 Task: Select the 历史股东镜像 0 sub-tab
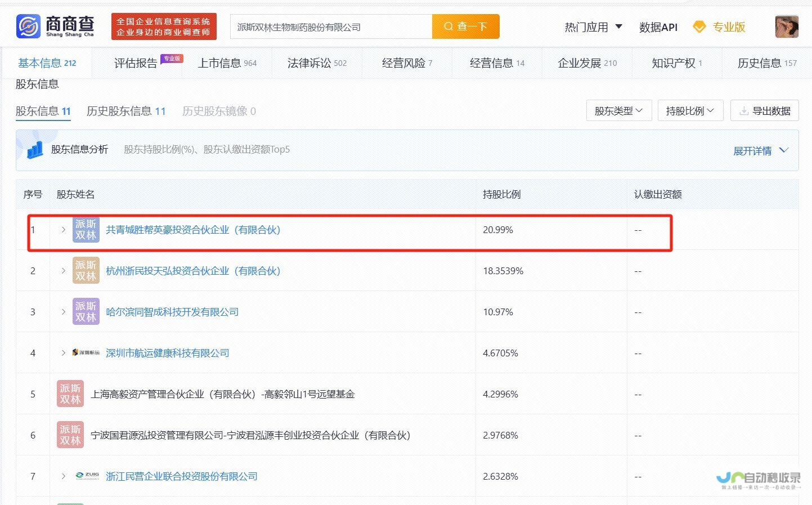pos(219,111)
